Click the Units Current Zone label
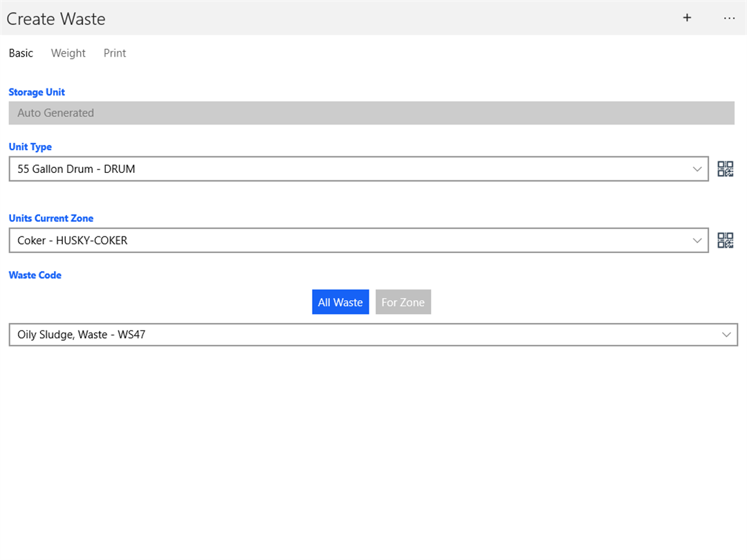This screenshot has width=747, height=560. [51, 218]
